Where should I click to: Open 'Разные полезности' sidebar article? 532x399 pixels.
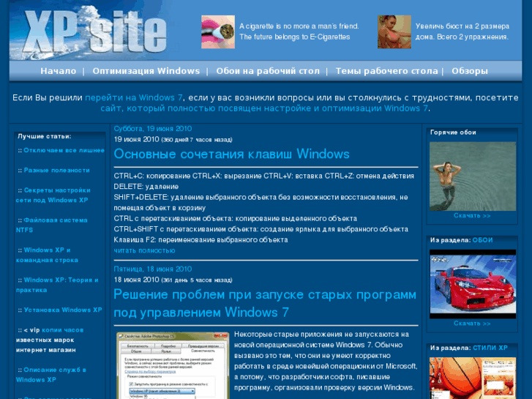(56, 170)
